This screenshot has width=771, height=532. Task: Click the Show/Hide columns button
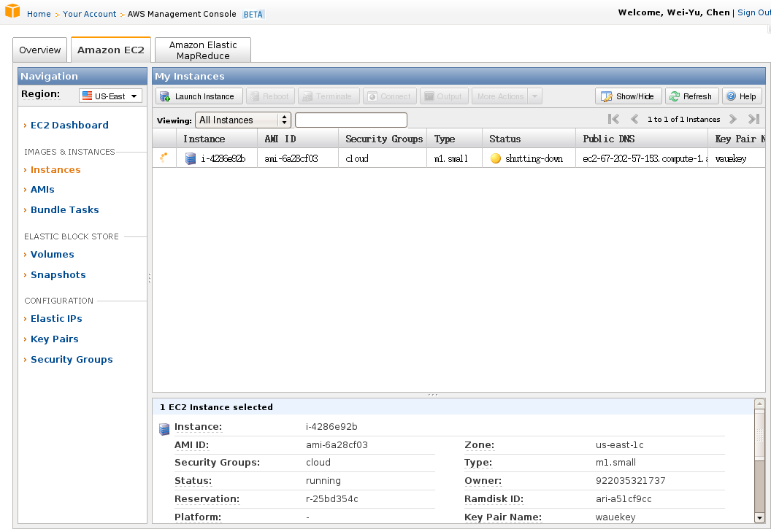[628, 96]
